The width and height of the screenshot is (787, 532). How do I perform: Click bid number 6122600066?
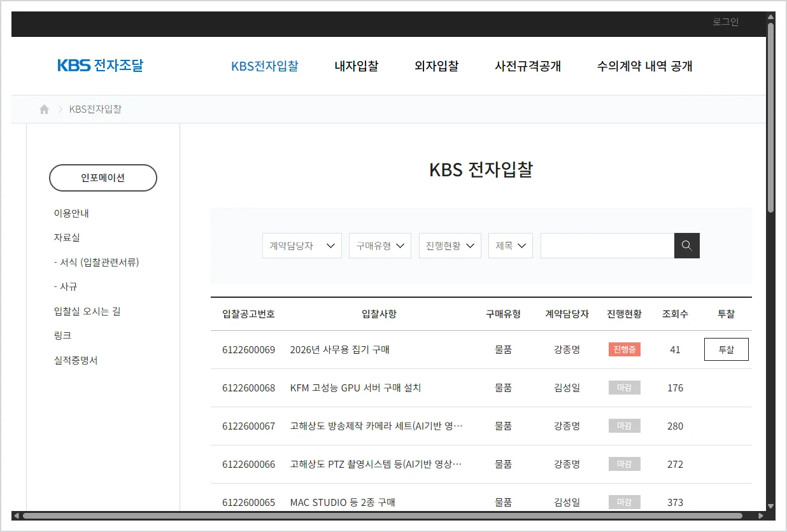pos(248,464)
